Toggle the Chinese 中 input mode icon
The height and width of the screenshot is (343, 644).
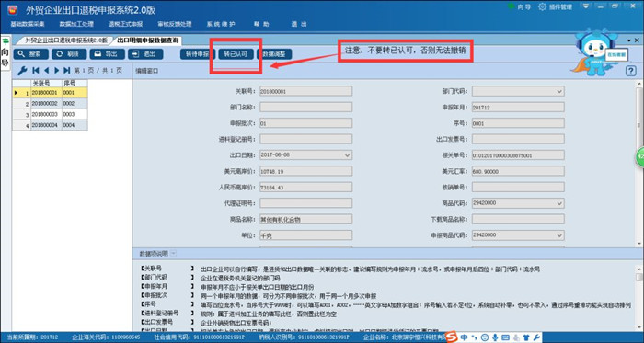click(464, 337)
